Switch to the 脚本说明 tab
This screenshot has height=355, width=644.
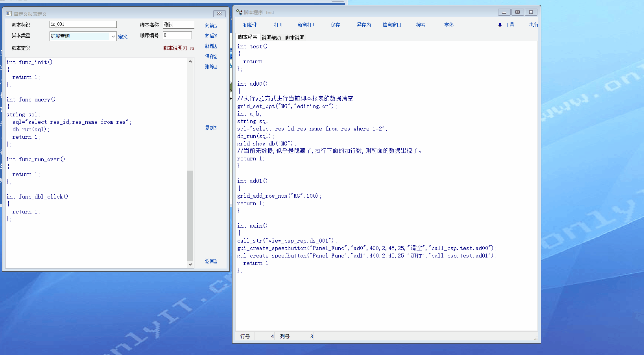pos(295,38)
